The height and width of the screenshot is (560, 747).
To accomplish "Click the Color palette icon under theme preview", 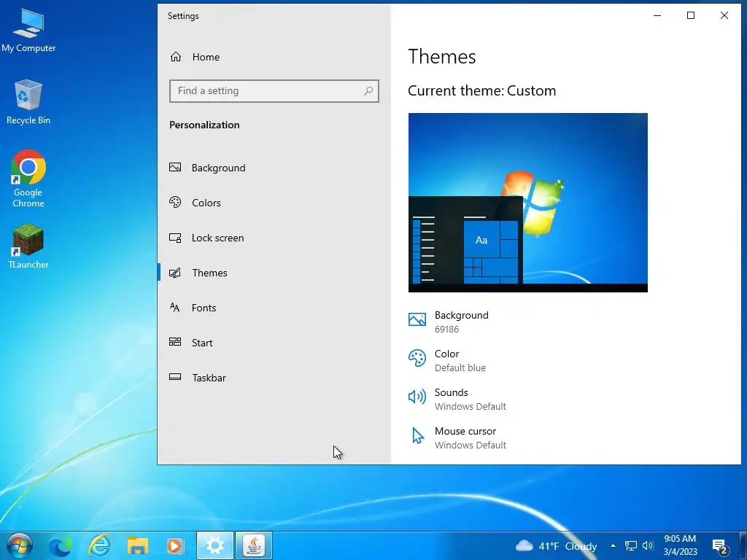I will pos(417,358).
